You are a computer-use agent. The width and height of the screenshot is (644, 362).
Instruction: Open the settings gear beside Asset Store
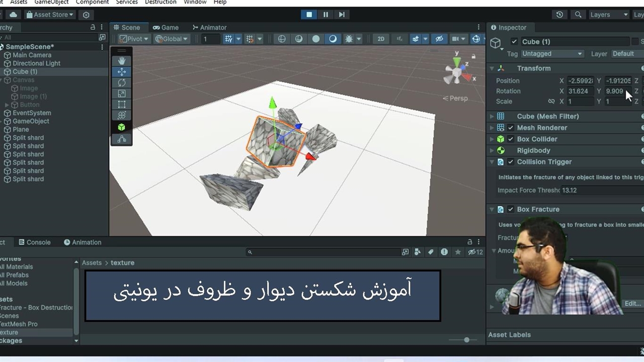coord(86,15)
